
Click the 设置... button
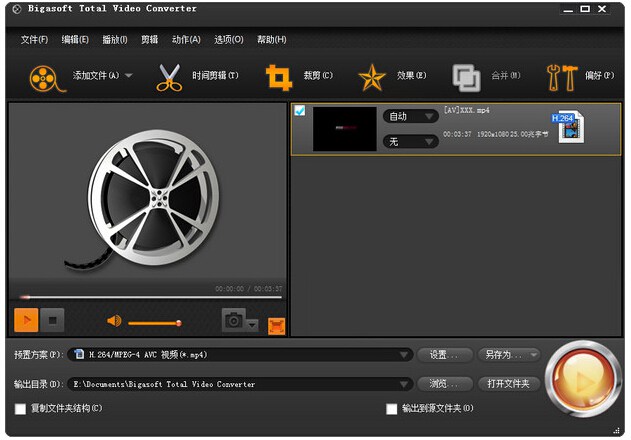[444, 355]
